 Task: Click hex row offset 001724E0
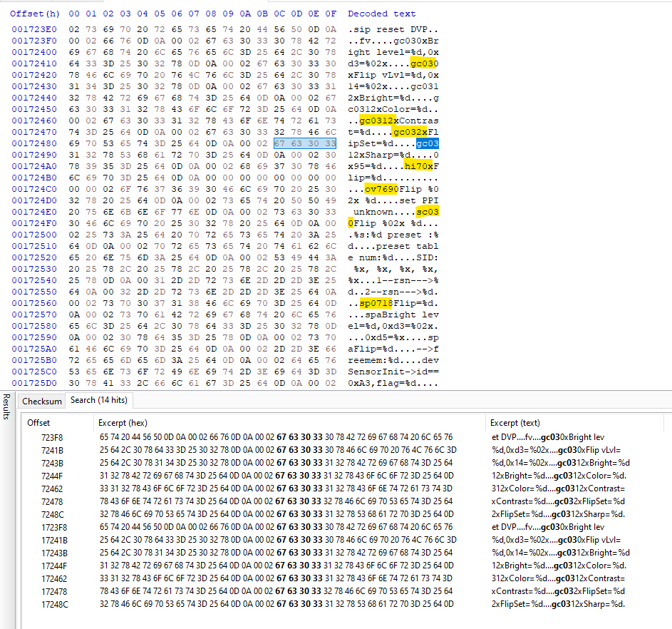(34, 212)
